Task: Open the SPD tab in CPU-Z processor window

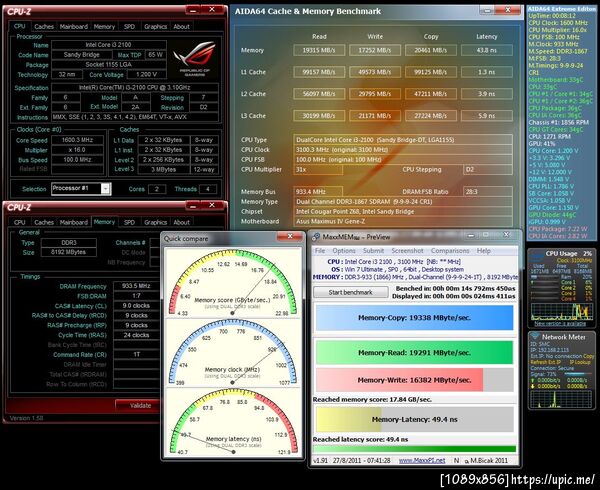Action: pyautogui.click(x=129, y=27)
